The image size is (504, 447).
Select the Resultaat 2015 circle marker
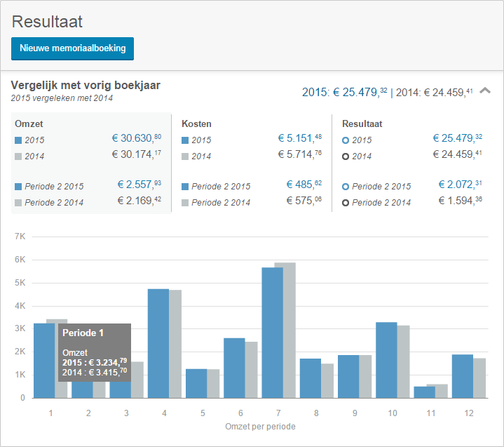coord(346,140)
